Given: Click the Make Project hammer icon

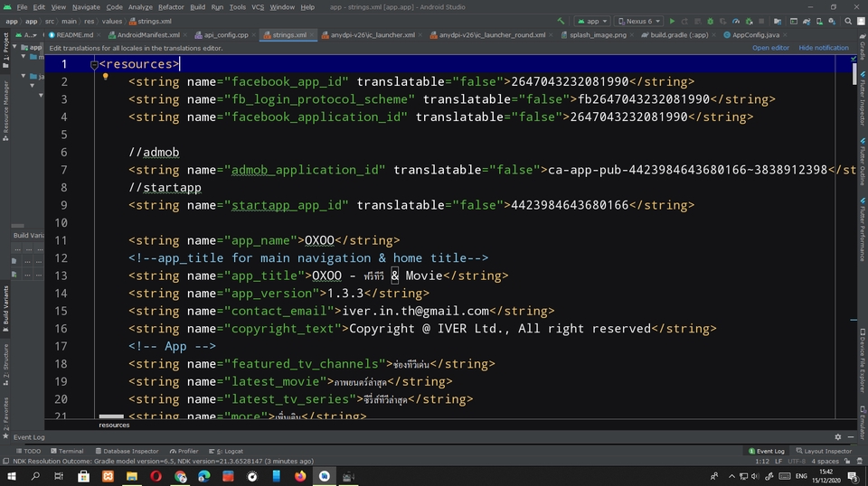Looking at the screenshot, I should point(561,21).
